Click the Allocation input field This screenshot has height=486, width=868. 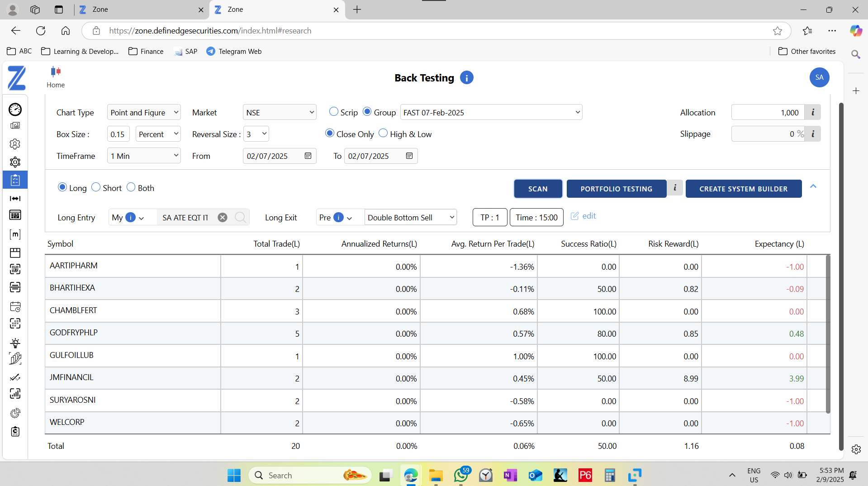pyautogui.click(x=768, y=112)
